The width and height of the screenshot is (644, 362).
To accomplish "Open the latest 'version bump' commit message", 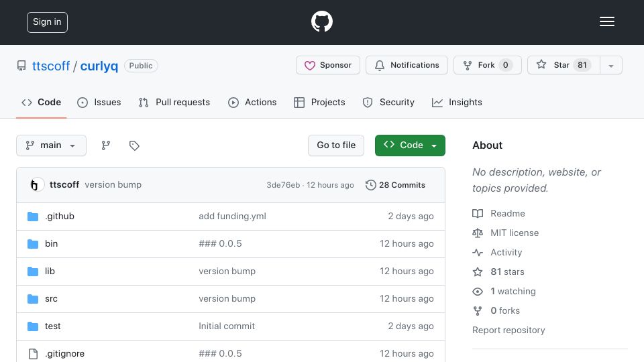I will [x=113, y=185].
